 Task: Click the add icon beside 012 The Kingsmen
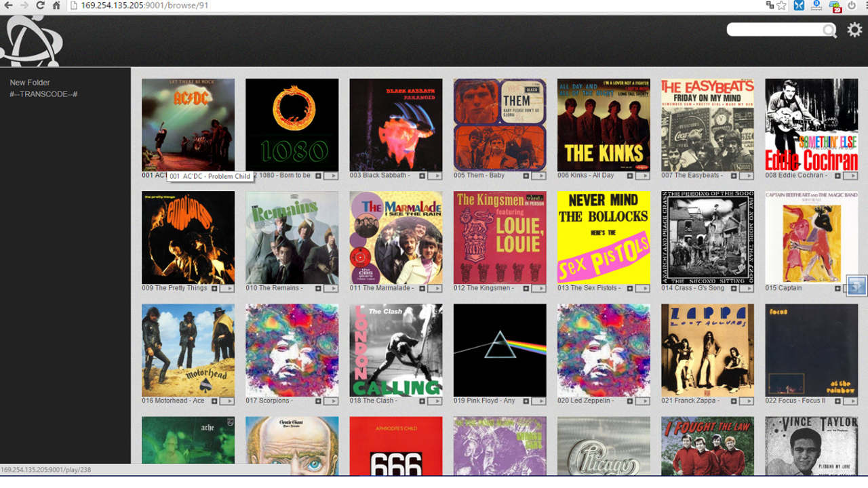(x=526, y=288)
